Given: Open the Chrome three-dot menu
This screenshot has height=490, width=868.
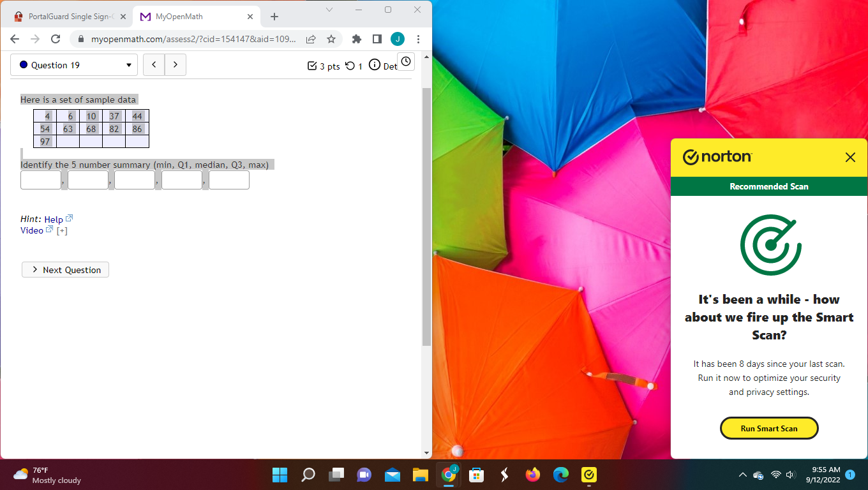Looking at the screenshot, I should 418,40.
